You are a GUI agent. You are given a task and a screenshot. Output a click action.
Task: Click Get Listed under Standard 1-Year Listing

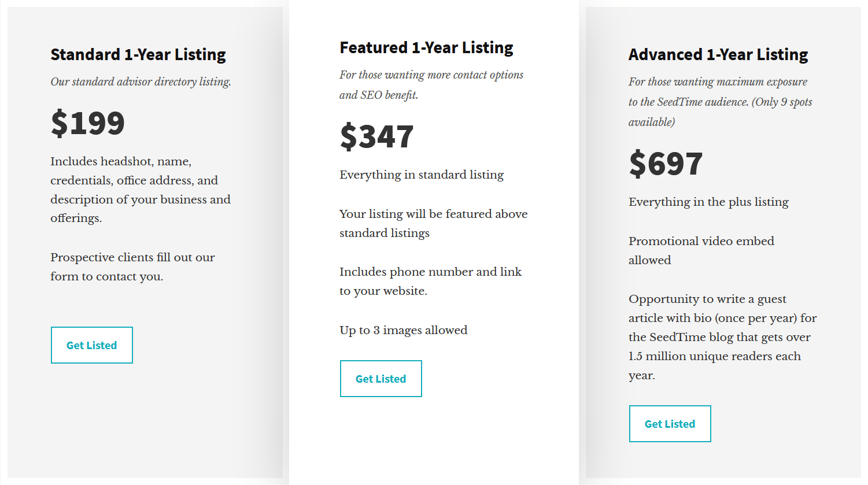click(x=92, y=345)
